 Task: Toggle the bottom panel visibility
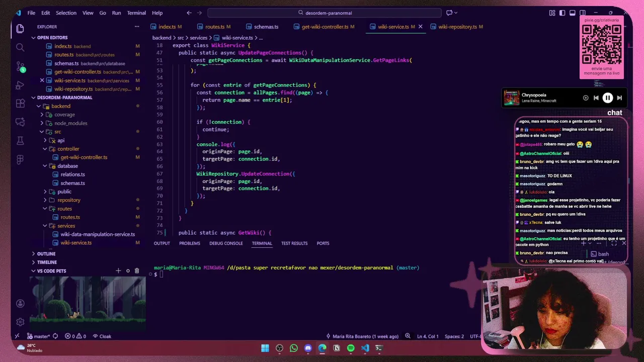click(x=573, y=13)
